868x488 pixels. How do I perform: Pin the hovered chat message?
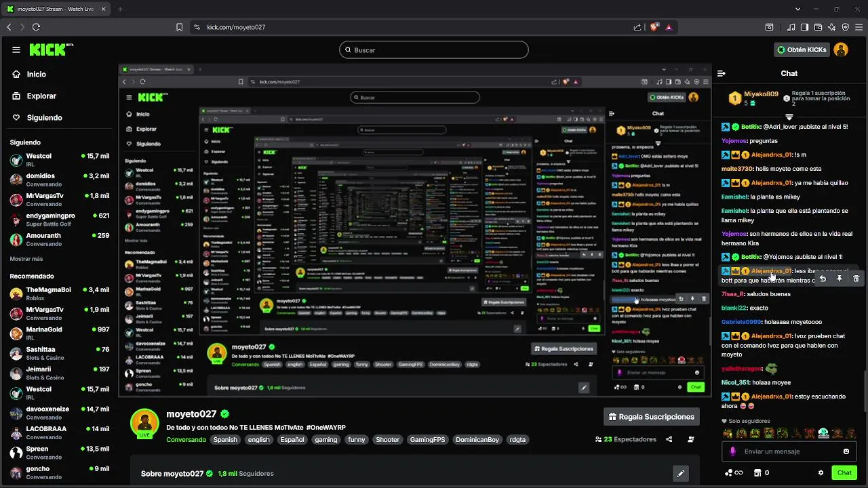point(840,279)
